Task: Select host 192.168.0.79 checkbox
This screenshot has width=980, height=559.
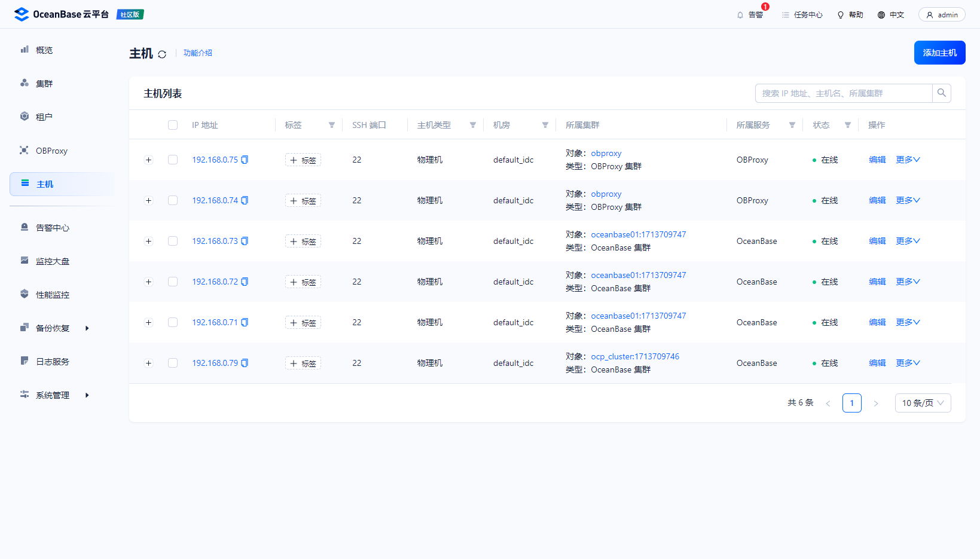Action: tap(173, 363)
